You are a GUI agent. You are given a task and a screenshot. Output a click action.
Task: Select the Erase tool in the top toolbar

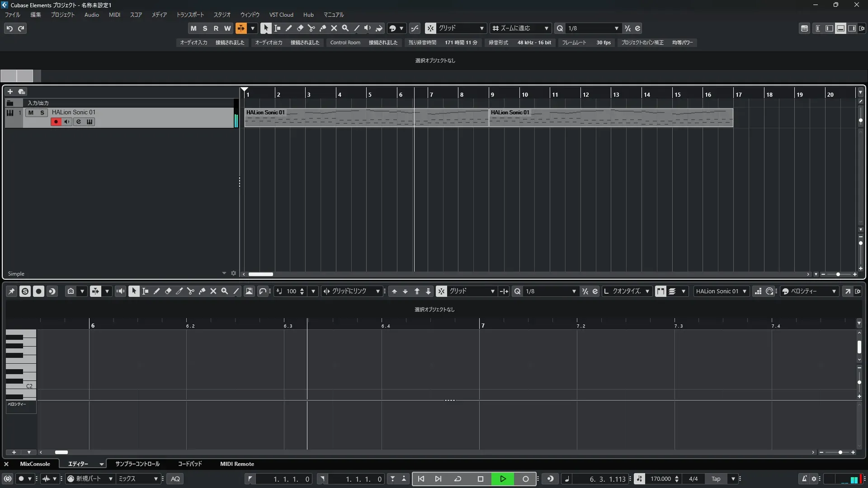[300, 28]
